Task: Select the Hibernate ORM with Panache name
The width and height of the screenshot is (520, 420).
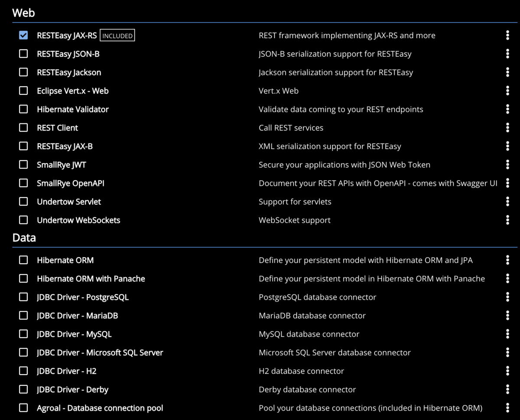Action: pos(91,278)
